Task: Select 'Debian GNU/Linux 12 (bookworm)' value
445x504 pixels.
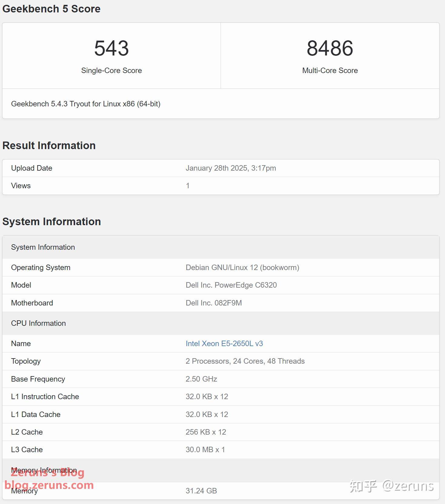Action: [x=242, y=268]
